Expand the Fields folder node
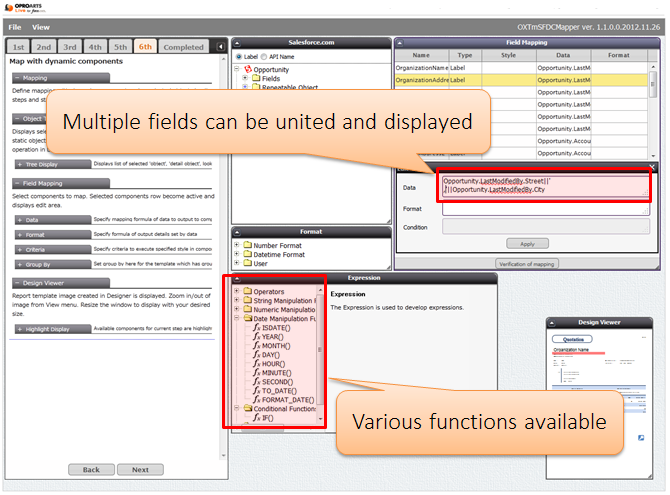670x495 pixels. [x=245, y=78]
